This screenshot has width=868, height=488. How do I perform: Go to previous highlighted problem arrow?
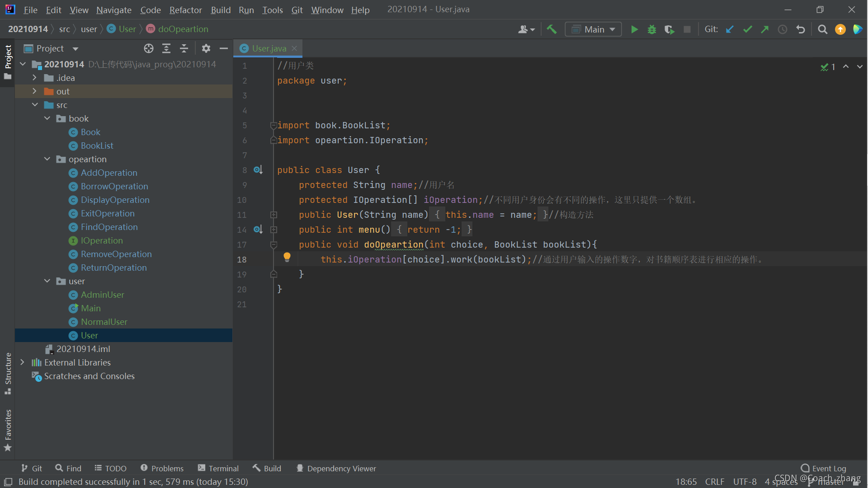846,66
